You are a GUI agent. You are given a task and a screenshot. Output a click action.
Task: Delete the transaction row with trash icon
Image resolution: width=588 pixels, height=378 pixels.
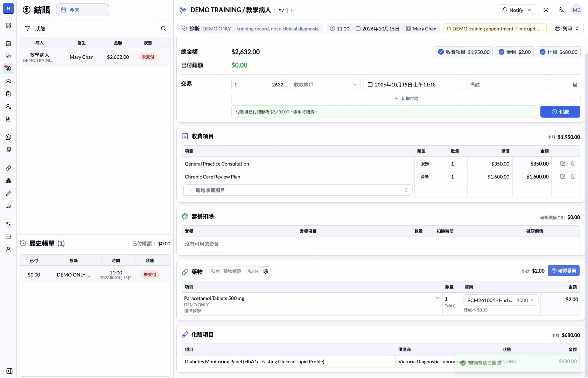click(575, 84)
